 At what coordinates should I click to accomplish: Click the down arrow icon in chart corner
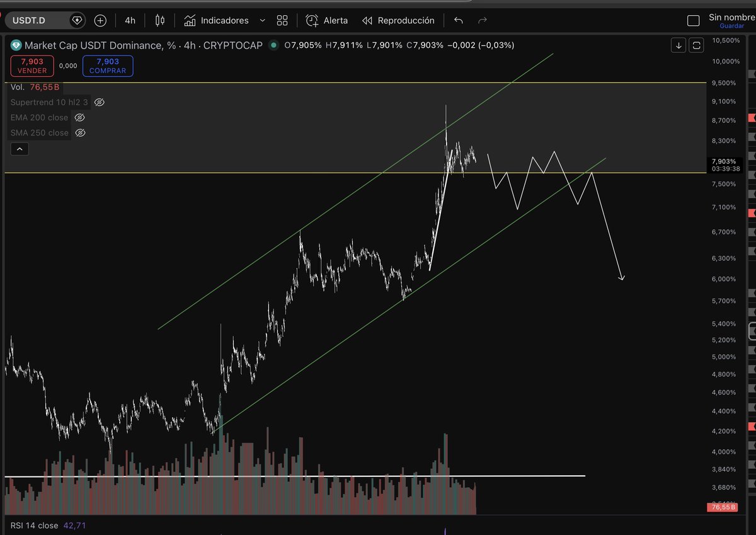(x=679, y=45)
